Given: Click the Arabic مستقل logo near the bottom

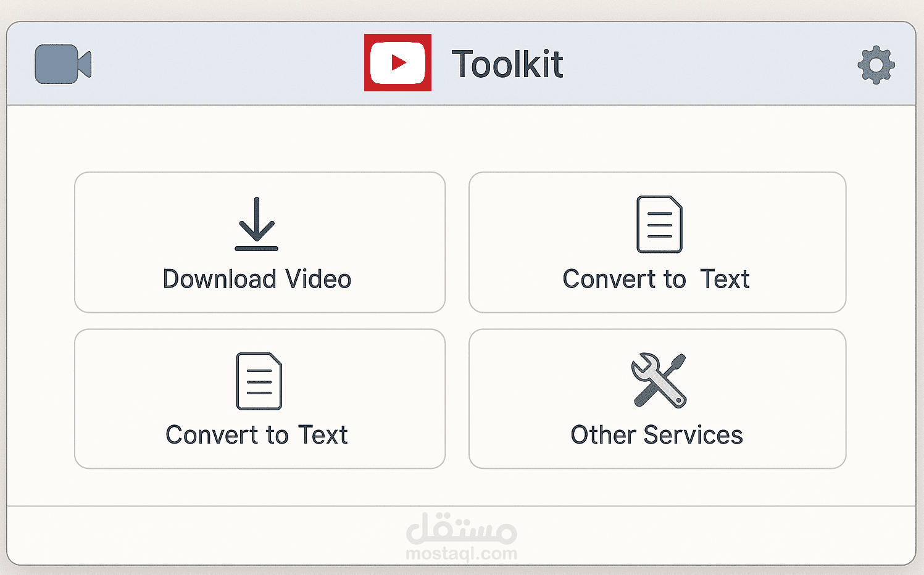Looking at the screenshot, I should pyautogui.click(x=462, y=529).
